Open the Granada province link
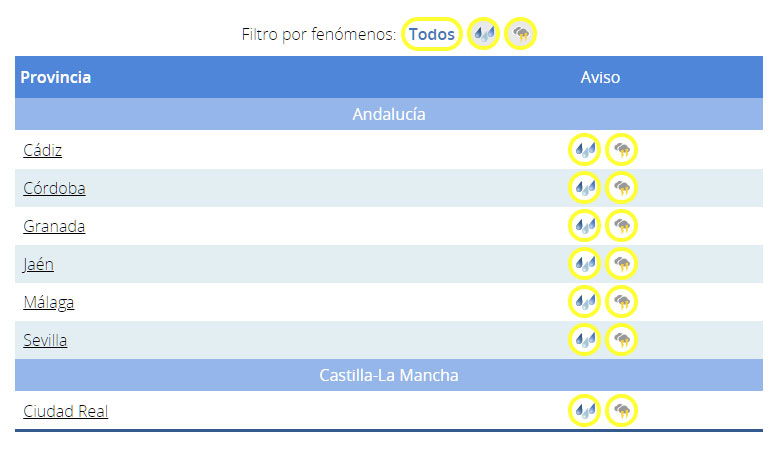Screen dimensions: 777x454 click(54, 227)
